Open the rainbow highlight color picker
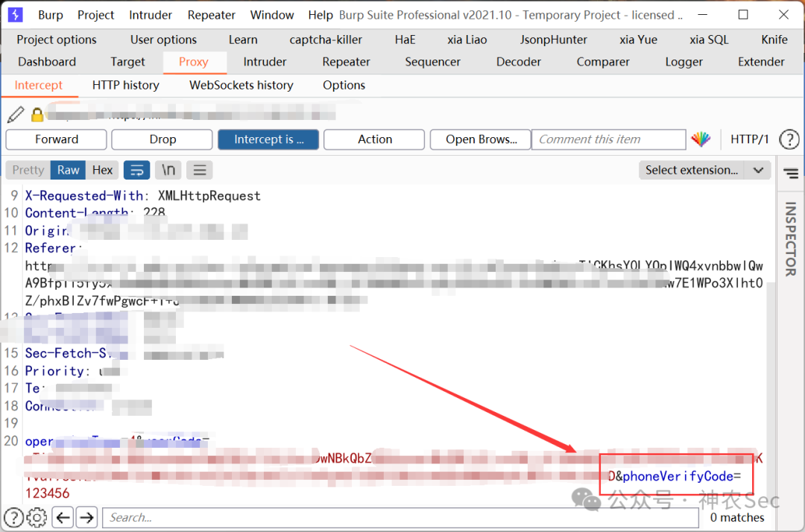The width and height of the screenshot is (805, 532). coord(701,139)
